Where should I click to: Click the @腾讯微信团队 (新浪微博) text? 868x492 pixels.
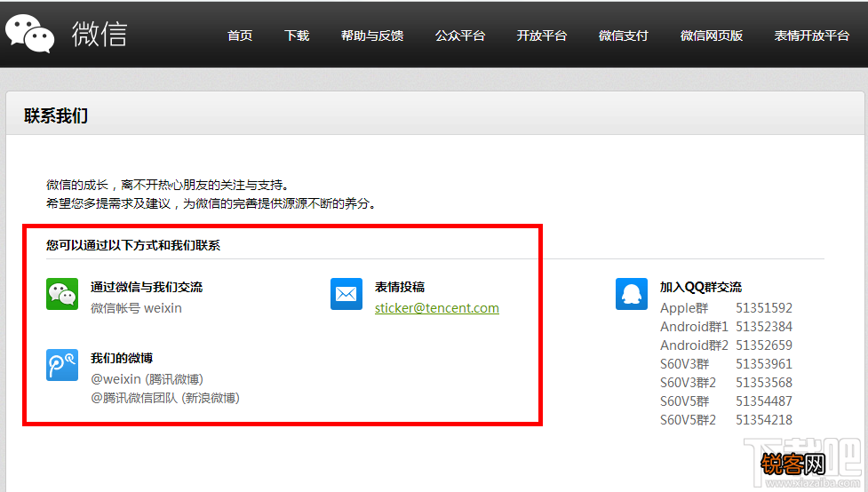(x=165, y=398)
